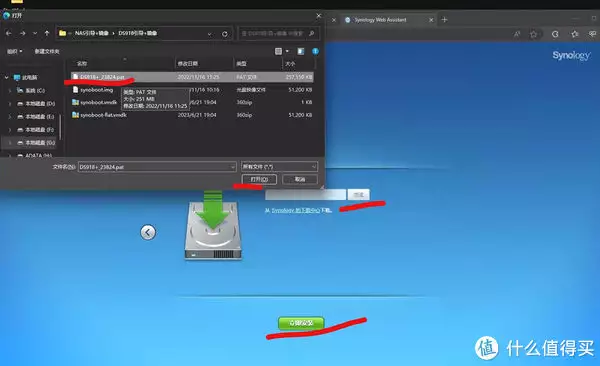Image resolution: width=600 pixels, height=366 pixels.
Task: Refresh the folder listing in the address bar
Action: tap(225, 34)
